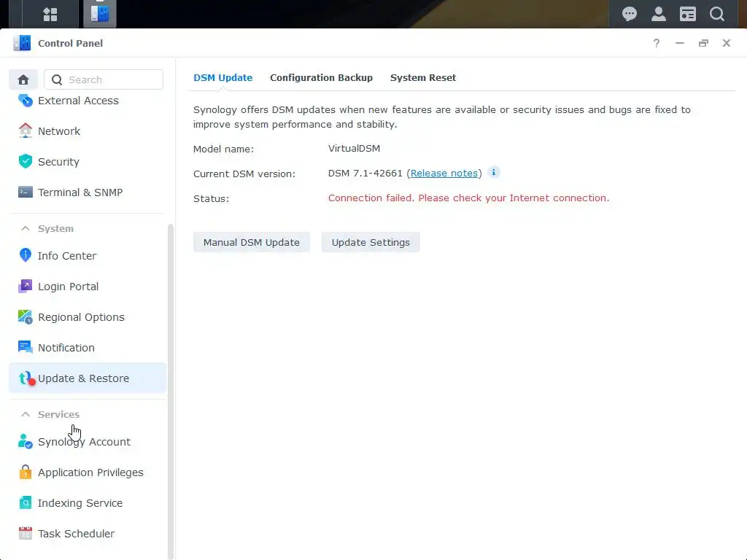Select the Control Panel taskbar icon
The image size is (747, 560).
[99, 14]
